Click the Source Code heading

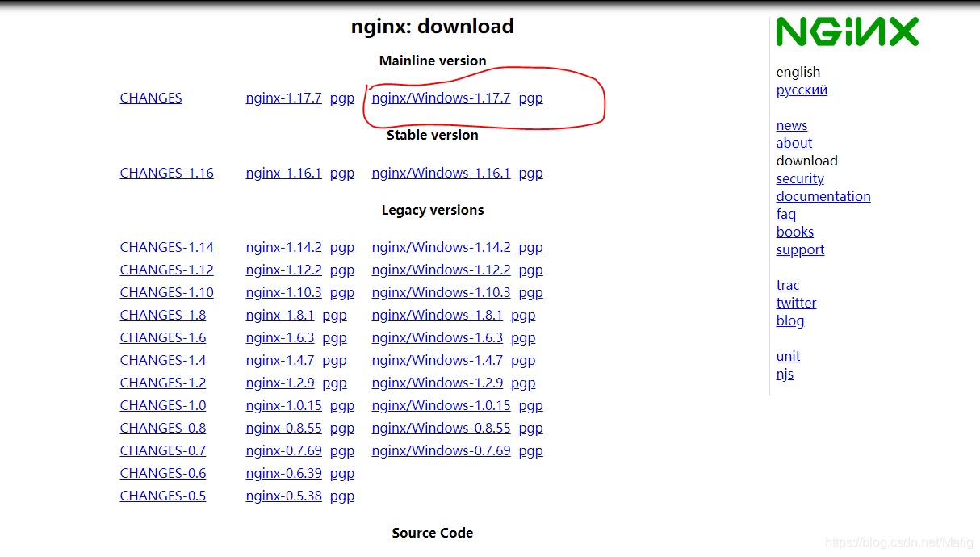coord(433,533)
